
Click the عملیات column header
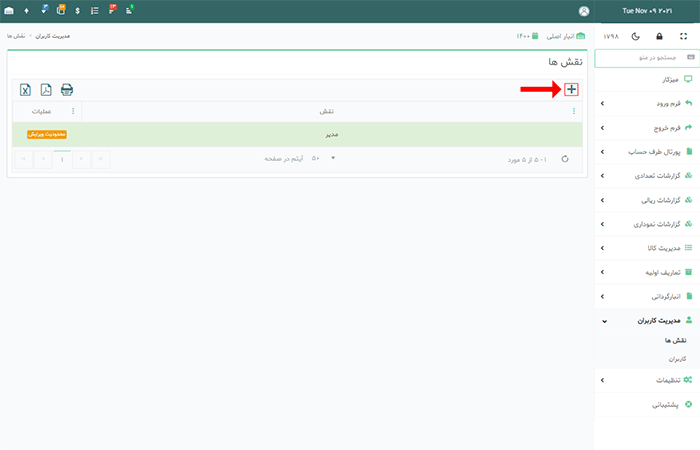point(42,111)
